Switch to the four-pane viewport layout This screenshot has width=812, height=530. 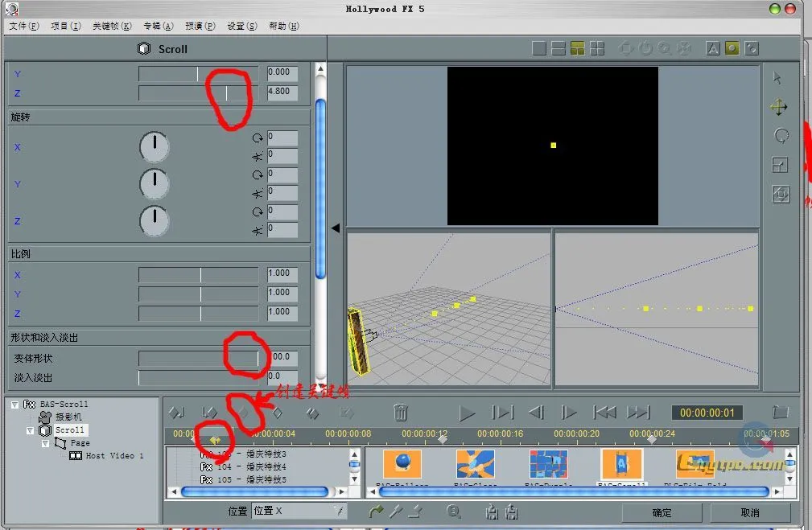[x=596, y=49]
